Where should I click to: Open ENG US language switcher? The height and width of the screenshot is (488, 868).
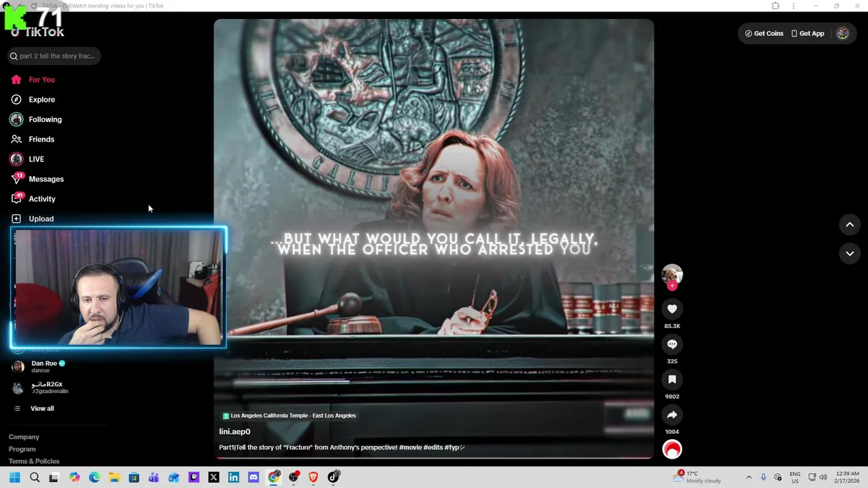(x=795, y=477)
